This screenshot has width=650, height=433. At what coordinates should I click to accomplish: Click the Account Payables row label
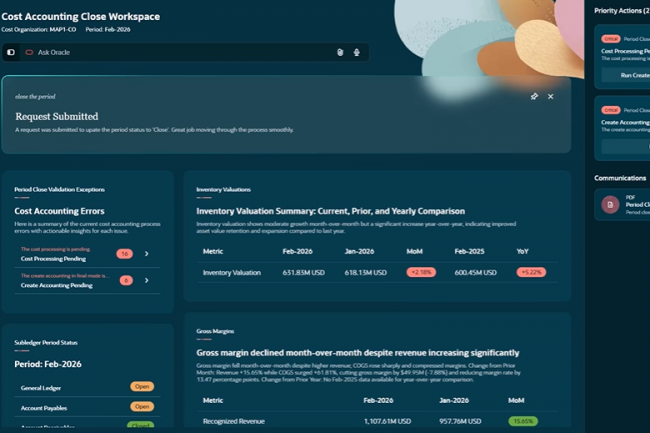pyautogui.click(x=44, y=408)
